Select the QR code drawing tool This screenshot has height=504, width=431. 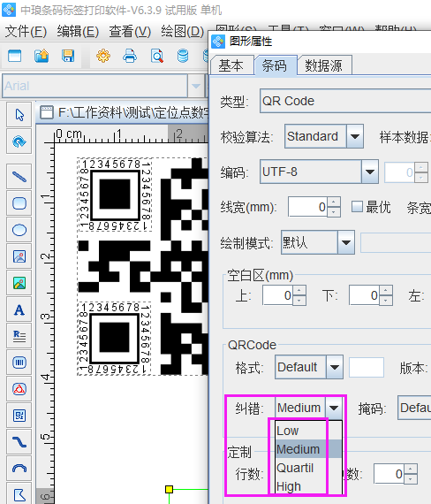point(19,416)
